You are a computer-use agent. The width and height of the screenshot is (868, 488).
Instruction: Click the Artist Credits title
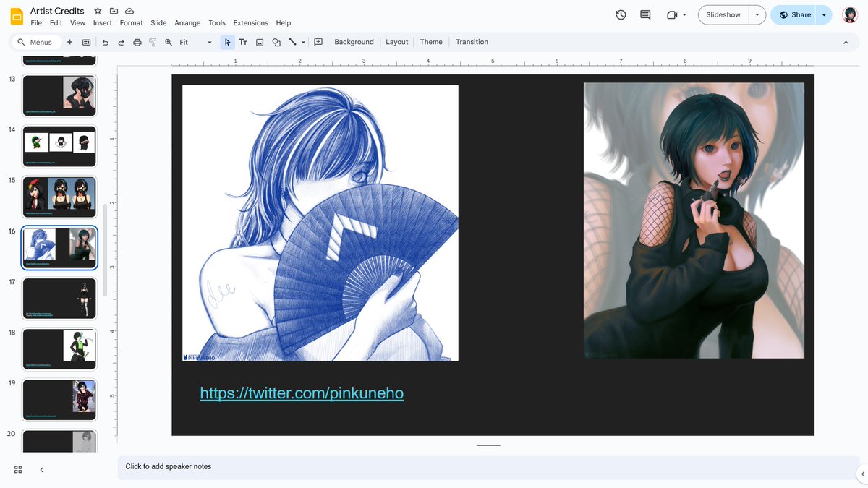[x=57, y=11]
